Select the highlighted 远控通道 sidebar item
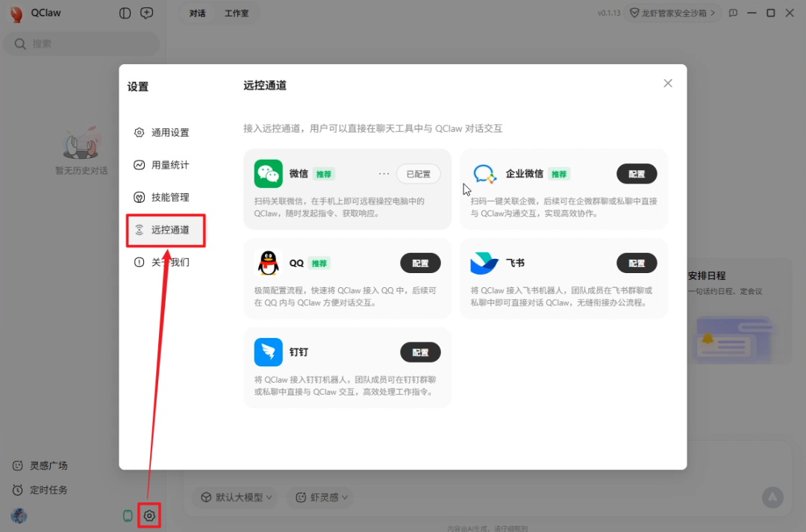The height and width of the screenshot is (532, 806). [166, 230]
